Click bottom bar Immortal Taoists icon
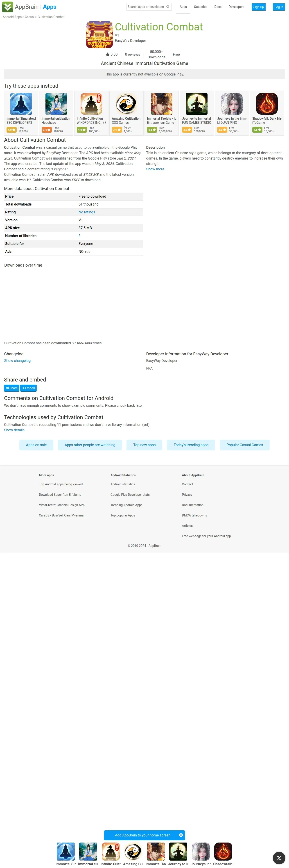The width and height of the screenshot is (289, 868). coord(156,852)
